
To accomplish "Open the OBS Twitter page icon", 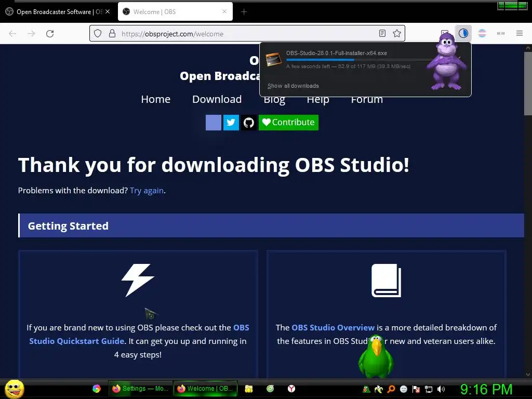I will pos(231,123).
